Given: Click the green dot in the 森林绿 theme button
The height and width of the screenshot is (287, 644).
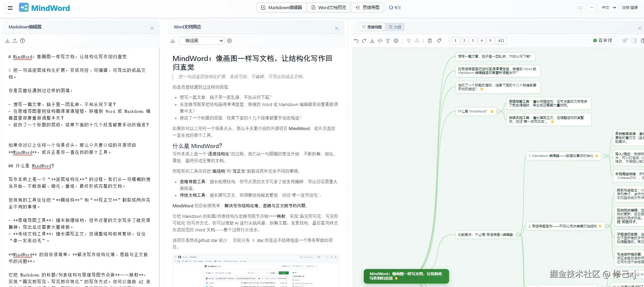Looking at the screenshot, I should [595, 41].
